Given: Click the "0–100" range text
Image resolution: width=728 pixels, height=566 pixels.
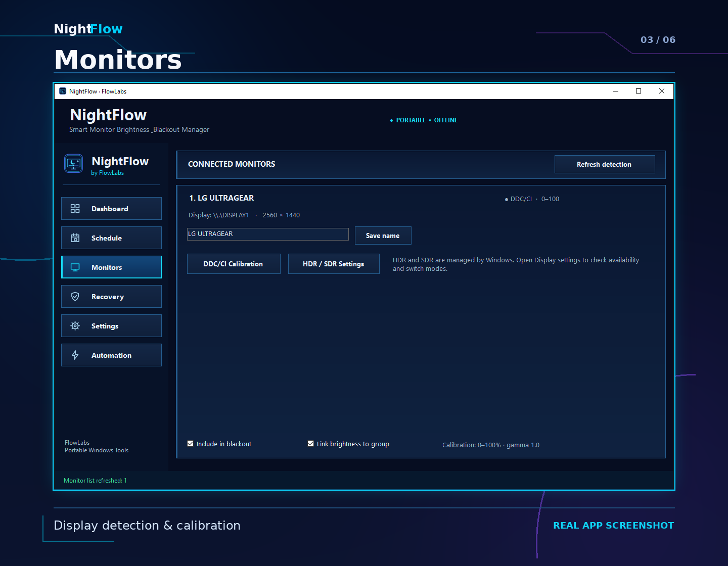Looking at the screenshot, I should 550,199.
